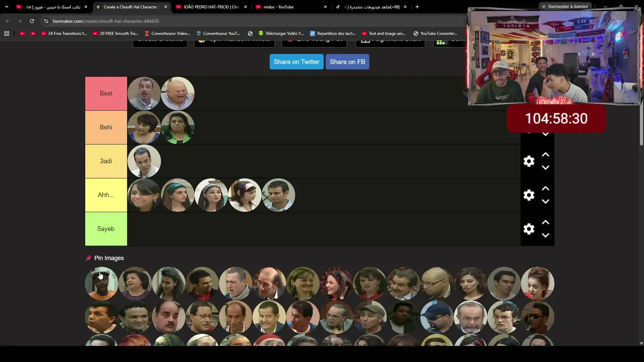
Task: Open the Repartition des tach... bookmark
Action: 333,34
